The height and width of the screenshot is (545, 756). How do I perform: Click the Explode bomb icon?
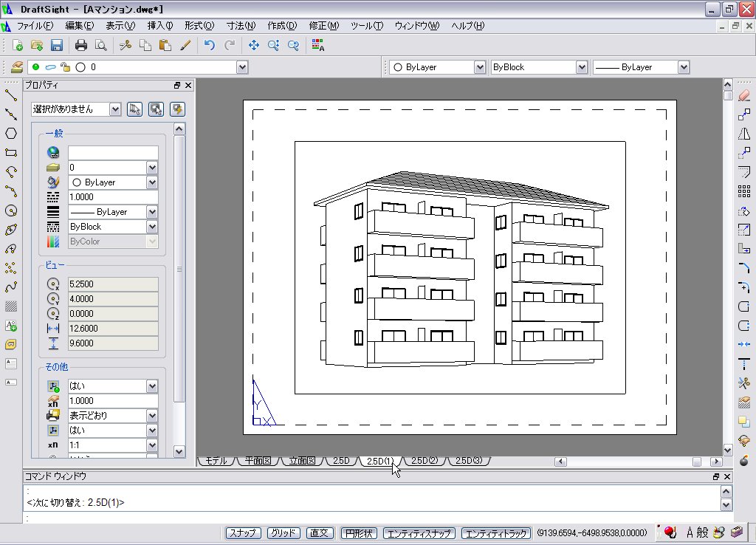coord(744,459)
